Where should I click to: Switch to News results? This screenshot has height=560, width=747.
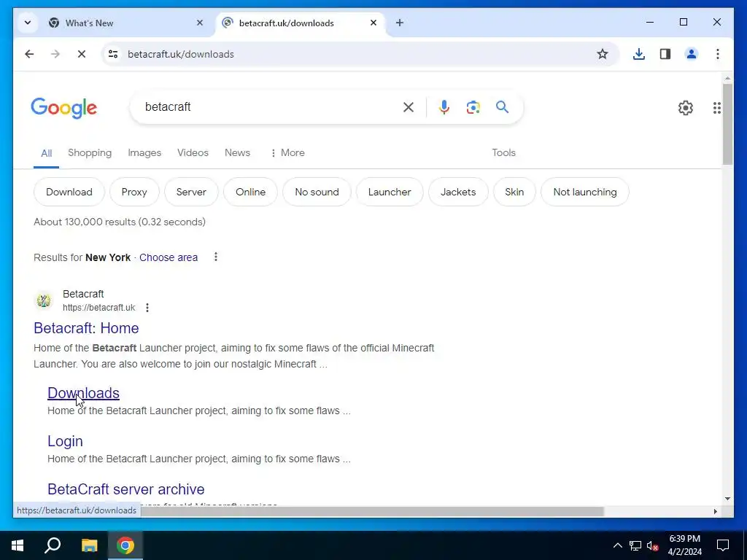(237, 153)
